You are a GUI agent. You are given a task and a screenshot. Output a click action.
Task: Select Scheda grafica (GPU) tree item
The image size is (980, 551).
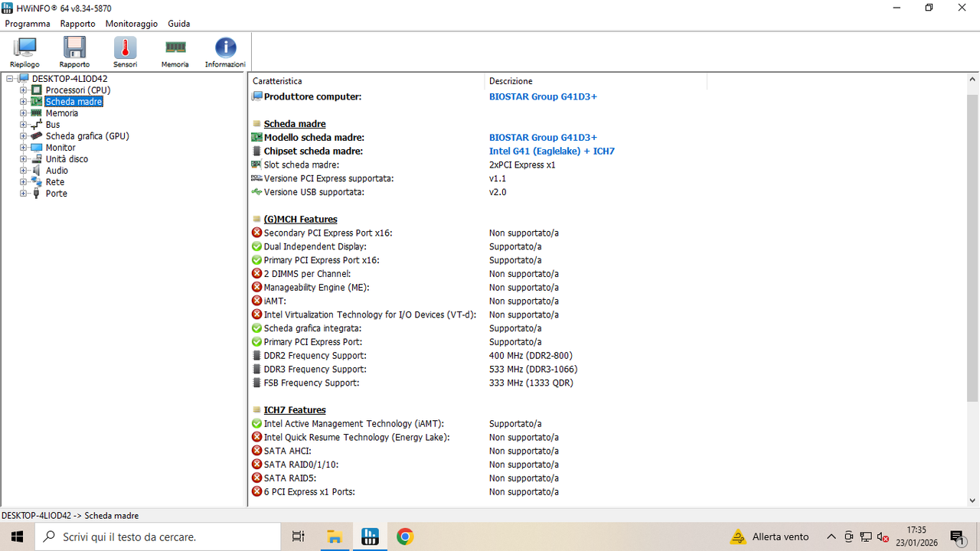[87, 136]
